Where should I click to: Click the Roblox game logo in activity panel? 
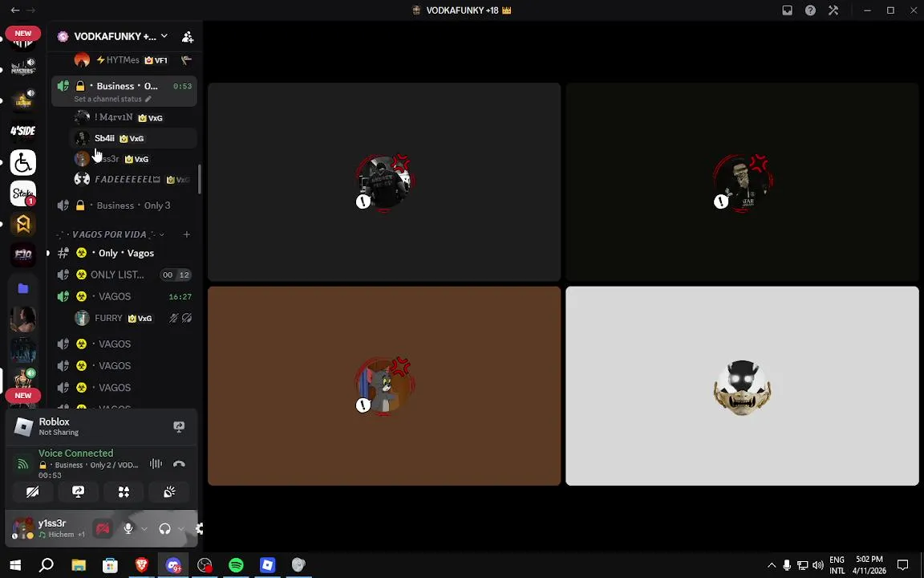point(23,427)
